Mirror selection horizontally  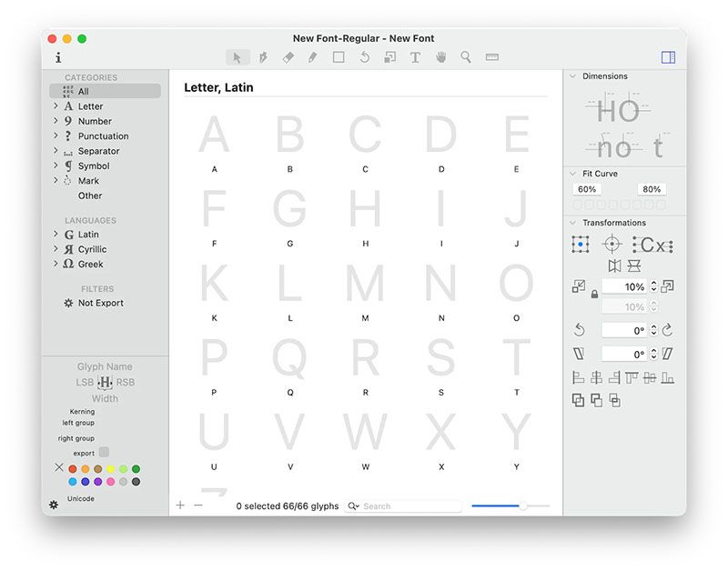point(614,265)
